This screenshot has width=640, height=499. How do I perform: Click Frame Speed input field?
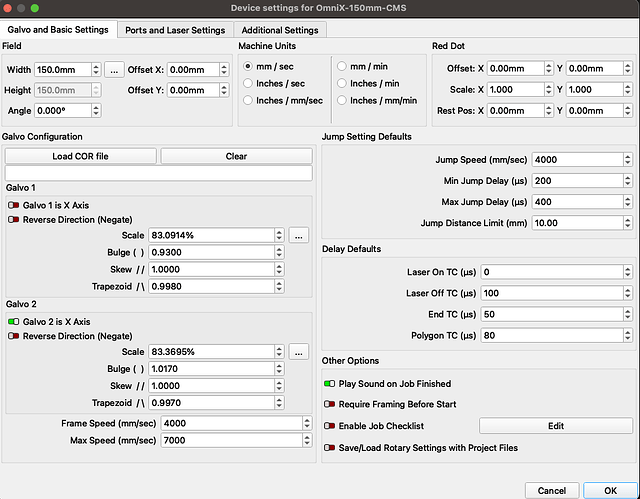point(231,424)
